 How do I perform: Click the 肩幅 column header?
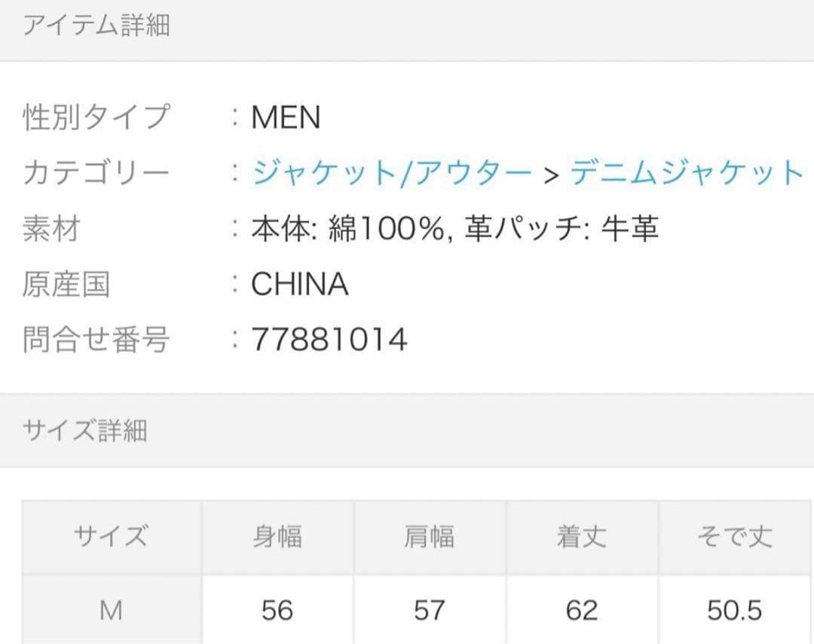[x=431, y=535]
